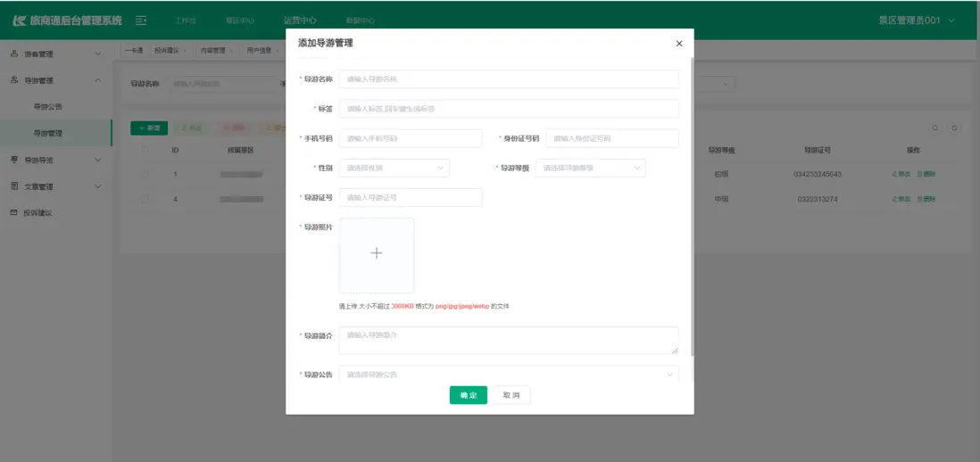
Task: Click the 034233245643 cell
Action: (x=818, y=174)
